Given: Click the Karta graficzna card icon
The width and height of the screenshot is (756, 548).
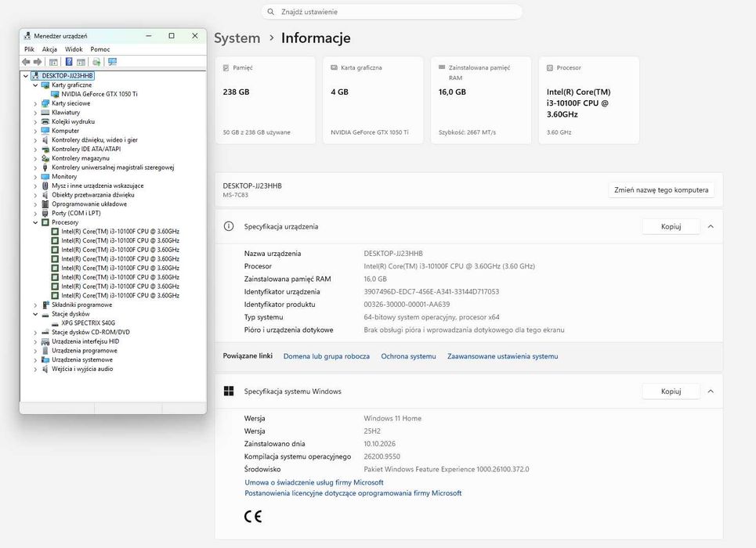Looking at the screenshot, I should click(x=334, y=68).
